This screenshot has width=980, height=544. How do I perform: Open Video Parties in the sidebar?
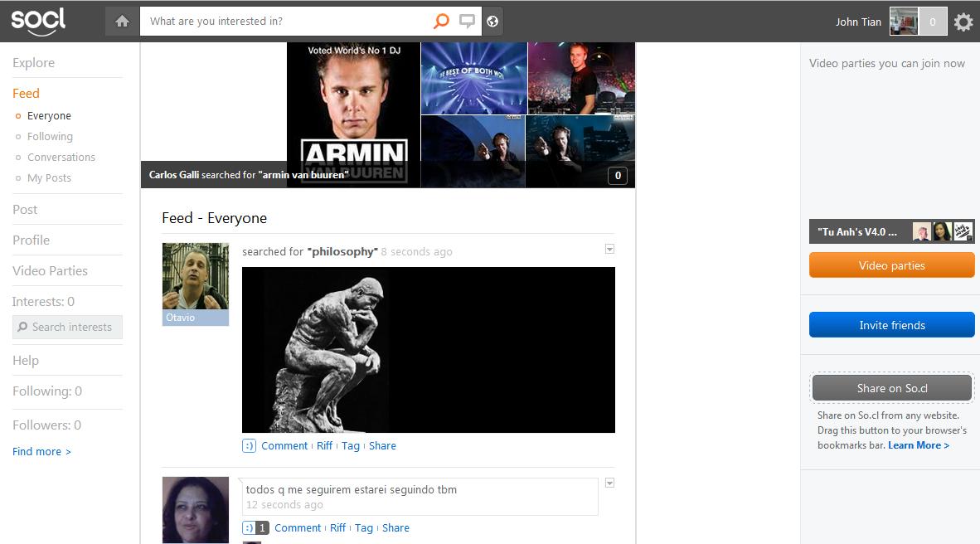(x=50, y=270)
